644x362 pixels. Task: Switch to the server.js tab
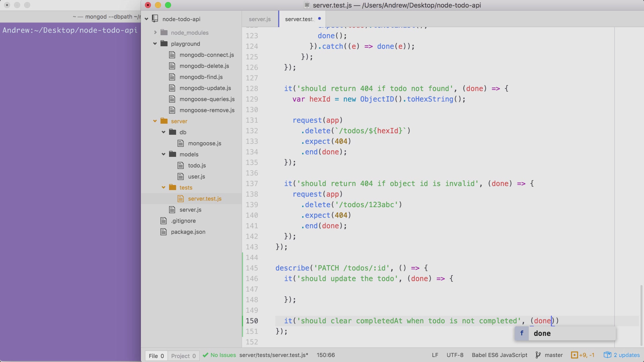pos(260,19)
